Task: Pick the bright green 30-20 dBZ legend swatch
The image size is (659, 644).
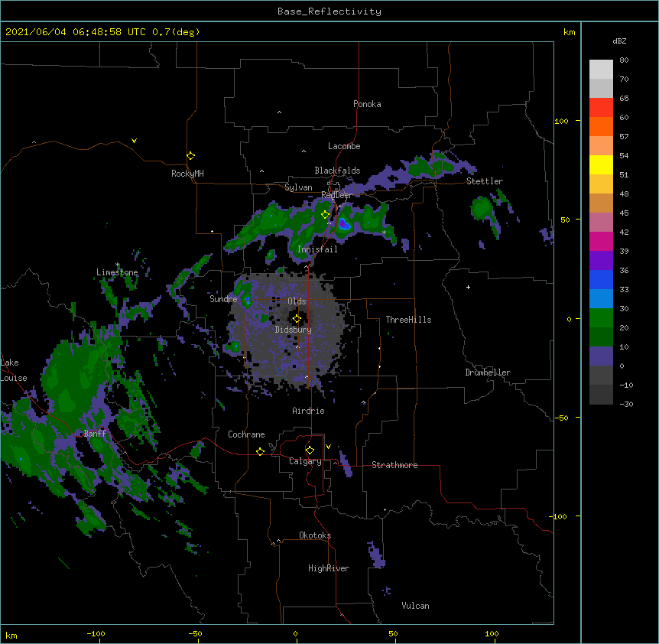Action: point(601,318)
